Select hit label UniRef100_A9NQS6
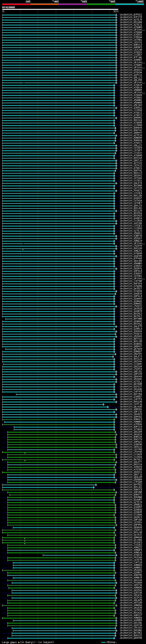The width and height of the screenshot is (146, 644). pos(131,605)
